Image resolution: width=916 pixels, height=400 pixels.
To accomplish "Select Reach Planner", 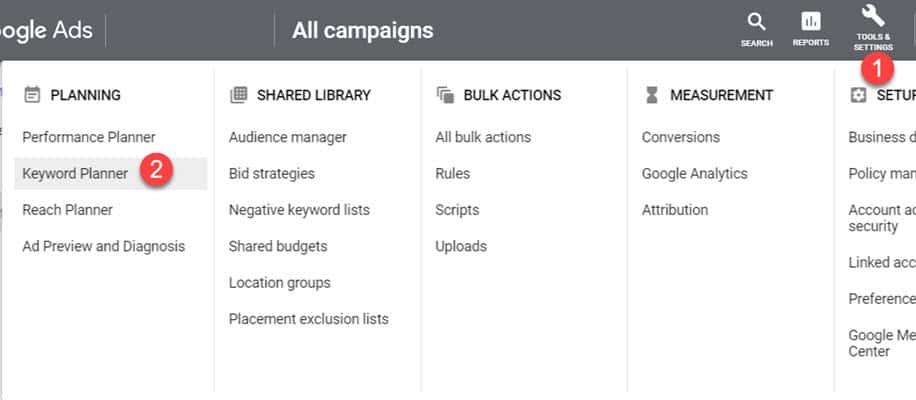I will (67, 210).
